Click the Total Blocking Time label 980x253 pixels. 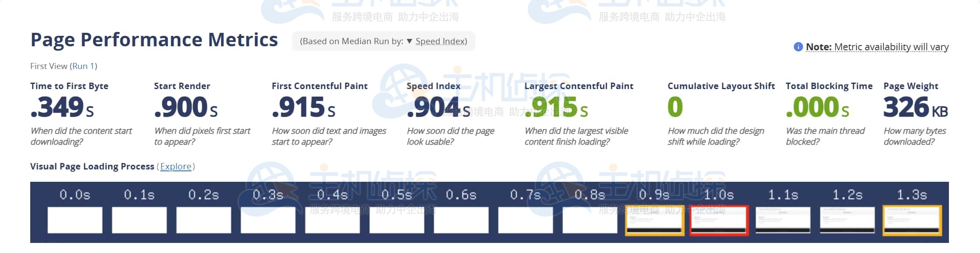829,86
